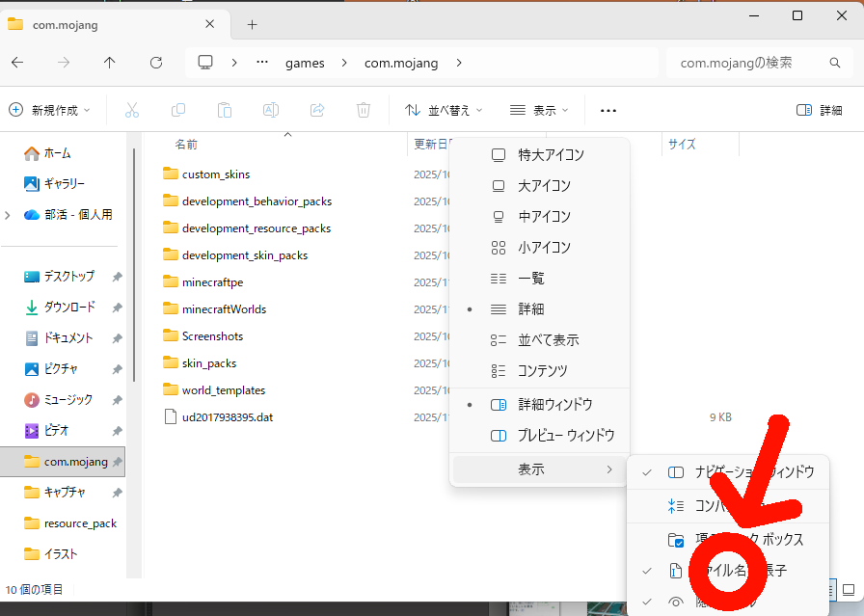Choose コンテンツ view from the menu
This screenshot has height=616, width=864.
(540, 370)
